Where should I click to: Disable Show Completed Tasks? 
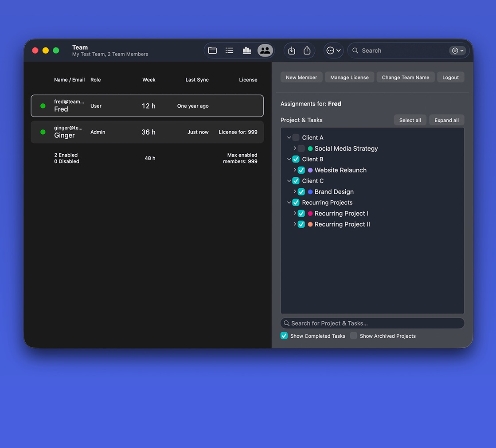[284, 335]
